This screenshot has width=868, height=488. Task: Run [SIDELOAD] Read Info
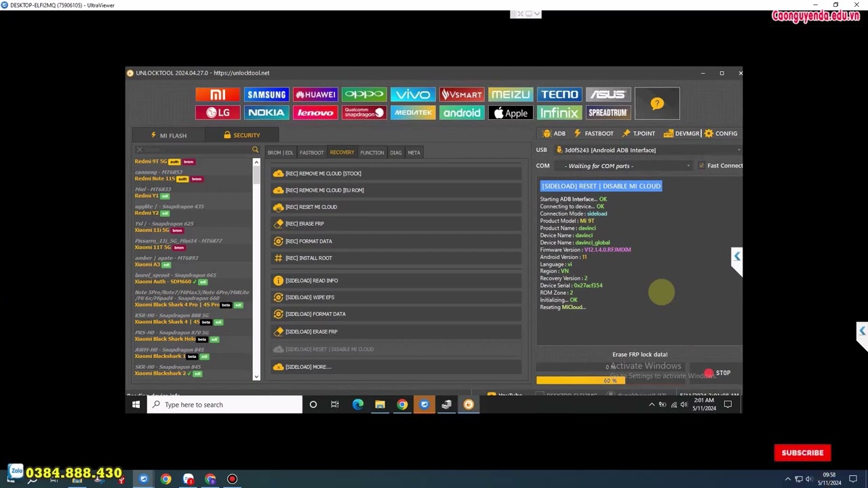397,281
